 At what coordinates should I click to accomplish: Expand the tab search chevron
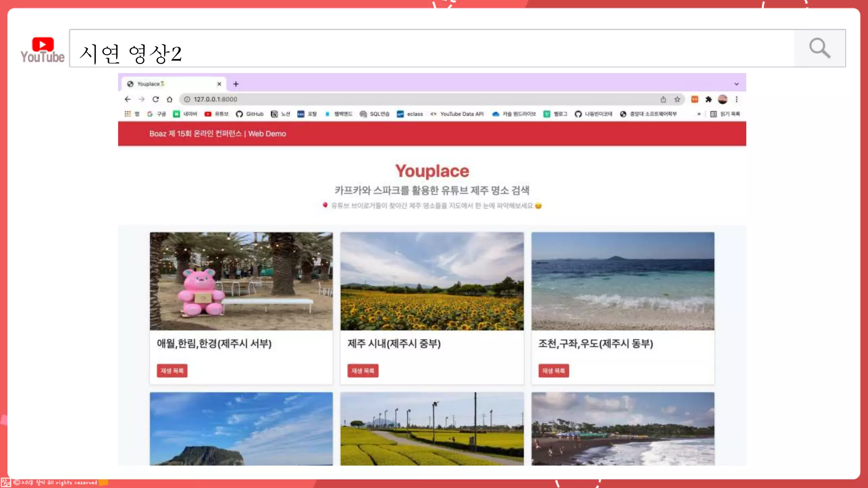tap(737, 84)
